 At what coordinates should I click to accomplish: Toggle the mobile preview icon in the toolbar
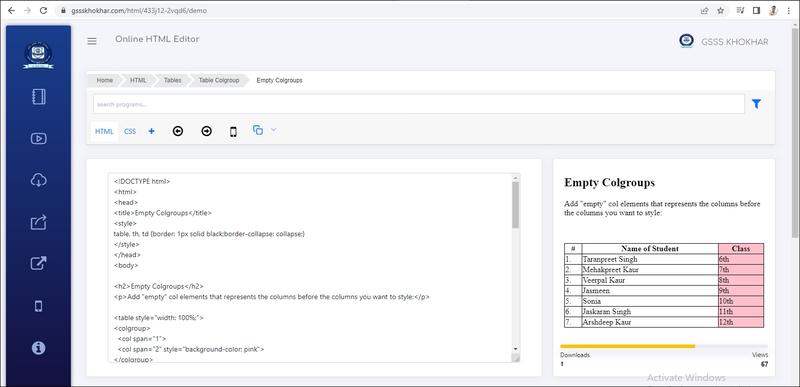pos(233,132)
